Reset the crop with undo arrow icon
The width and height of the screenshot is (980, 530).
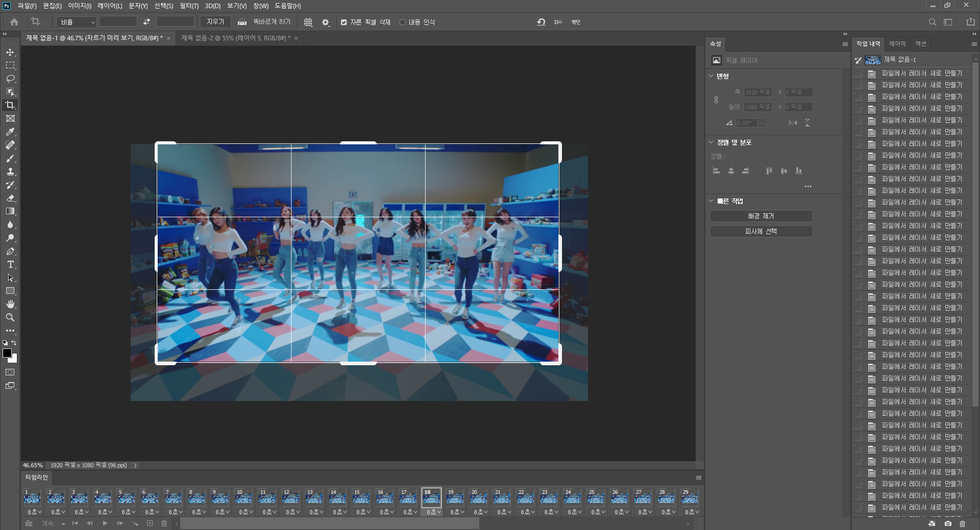(541, 22)
